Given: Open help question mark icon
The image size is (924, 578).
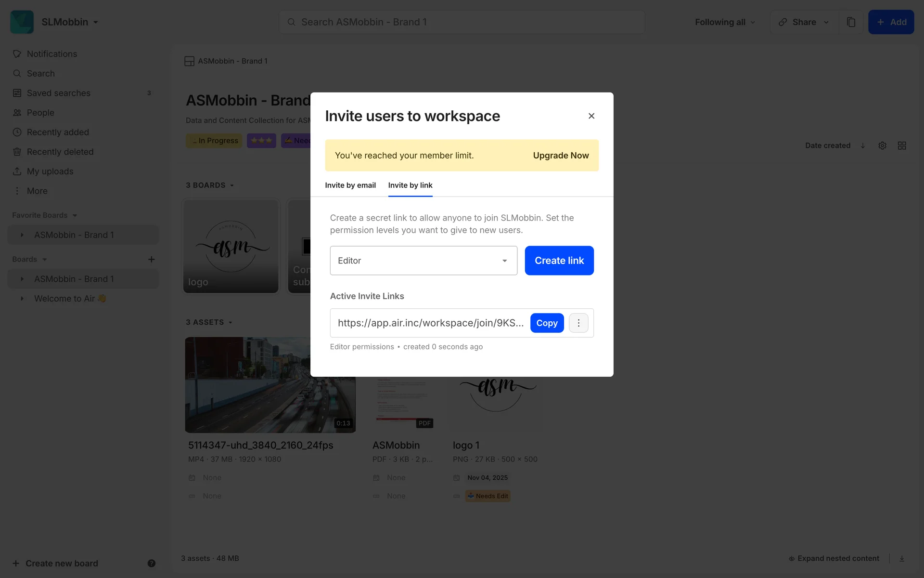Looking at the screenshot, I should [x=151, y=563].
